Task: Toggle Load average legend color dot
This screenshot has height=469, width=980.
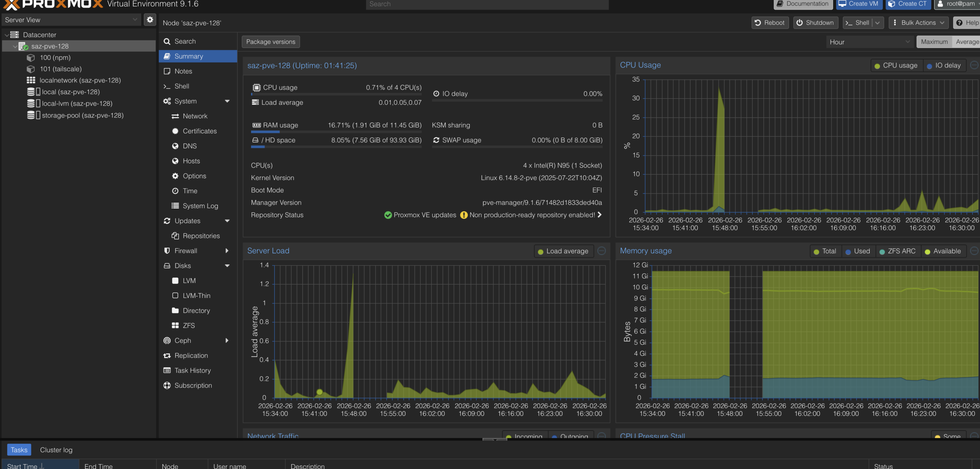Action: 541,252
